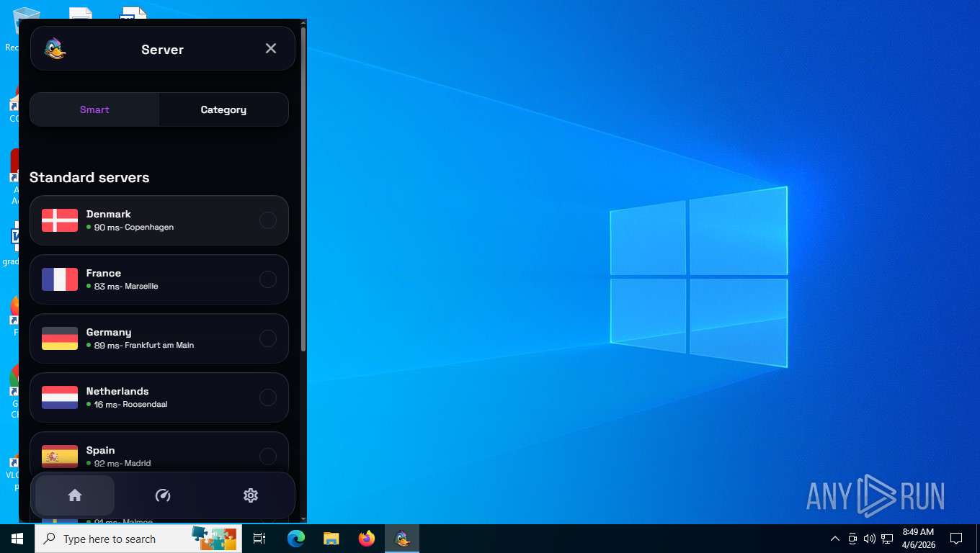Open the notification center icon
980x553 pixels.
[956, 539]
